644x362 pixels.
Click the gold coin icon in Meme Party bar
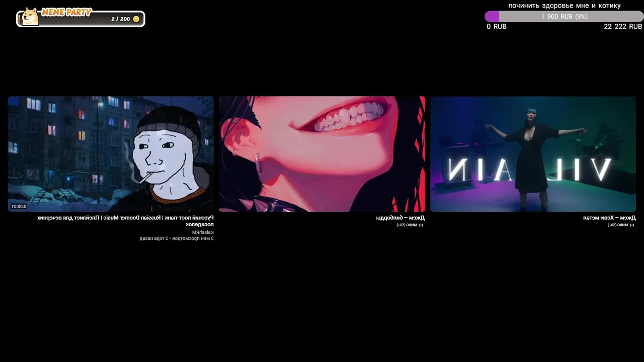(x=136, y=19)
